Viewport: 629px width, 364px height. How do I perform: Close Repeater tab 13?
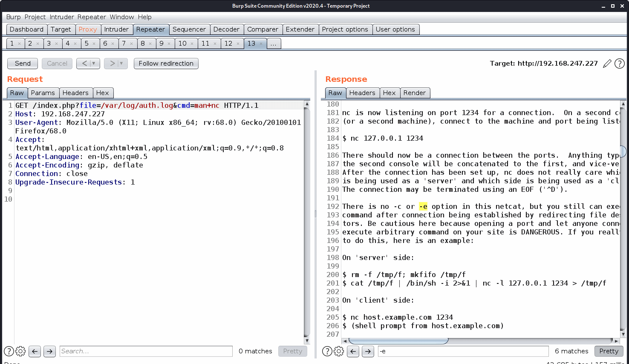[261, 44]
